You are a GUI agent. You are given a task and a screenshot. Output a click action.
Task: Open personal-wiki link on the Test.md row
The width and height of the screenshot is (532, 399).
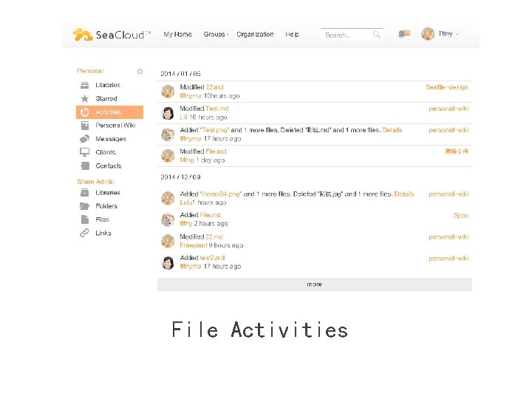pyautogui.click(x=449, y=109)
